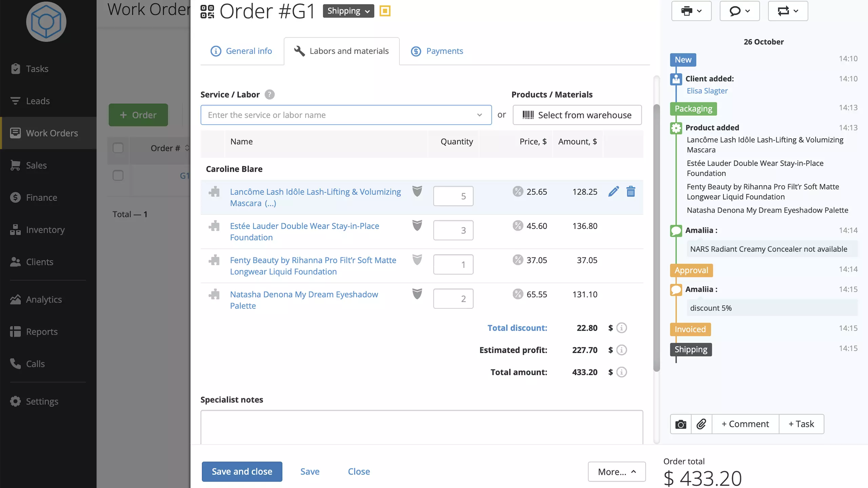Image resolution: width=868 pixels, height=488 pixels.
Task: Click quantity field showing 3 for Estée Lauder
Action: [x=453, y=230]
